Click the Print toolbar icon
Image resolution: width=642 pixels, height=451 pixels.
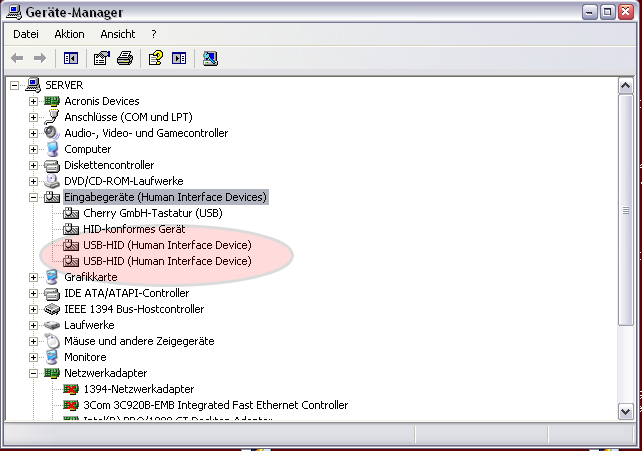[x=125, y=58]
